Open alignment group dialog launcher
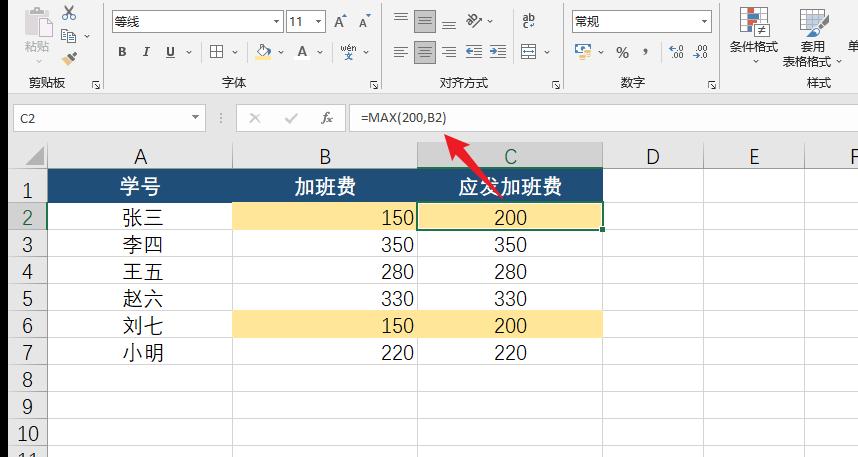The height and width of the screenshot is (457, 858). tap(556, 85)
